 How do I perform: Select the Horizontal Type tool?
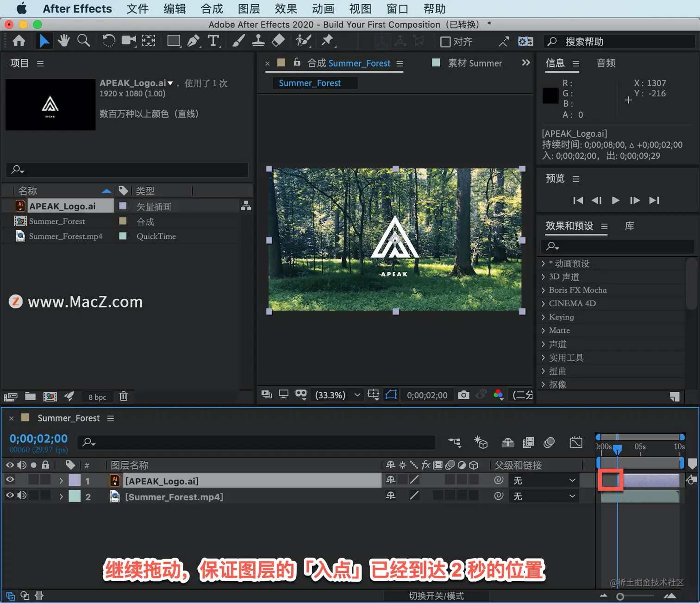coord(213,41)
